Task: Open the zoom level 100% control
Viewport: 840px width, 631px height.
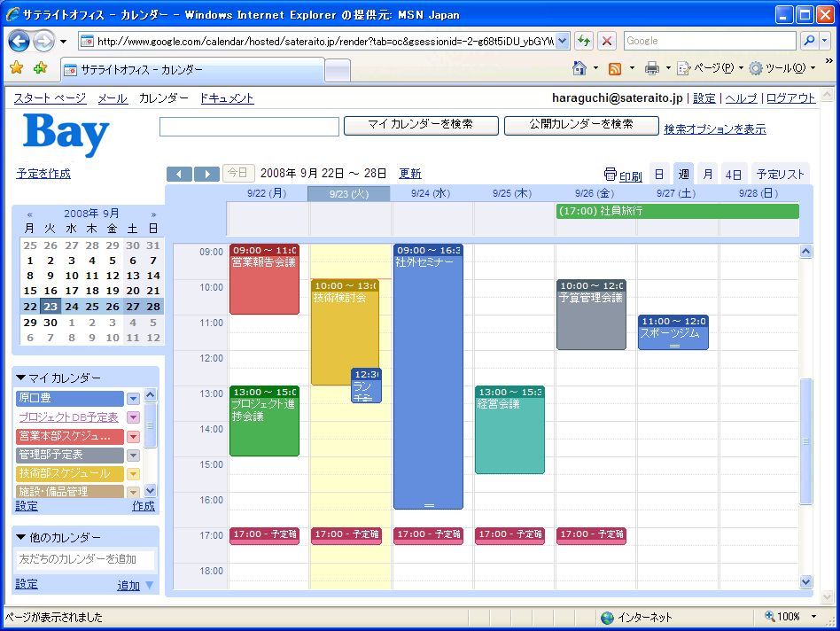Action: [790, 617]
